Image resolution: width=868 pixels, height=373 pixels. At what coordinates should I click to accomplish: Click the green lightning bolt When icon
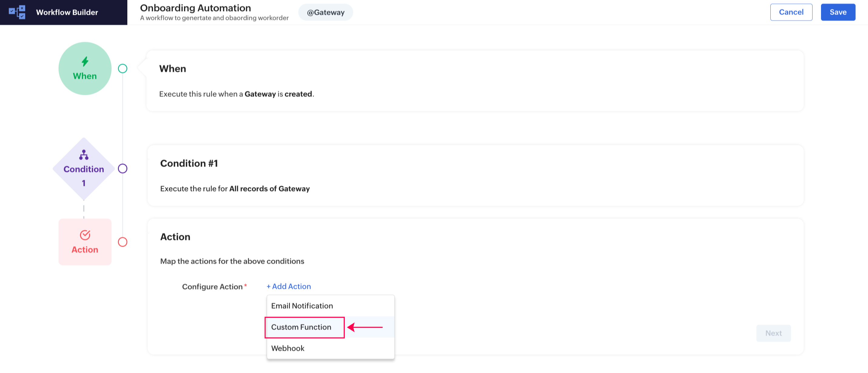pyautogui.click(x=85, y=61)
